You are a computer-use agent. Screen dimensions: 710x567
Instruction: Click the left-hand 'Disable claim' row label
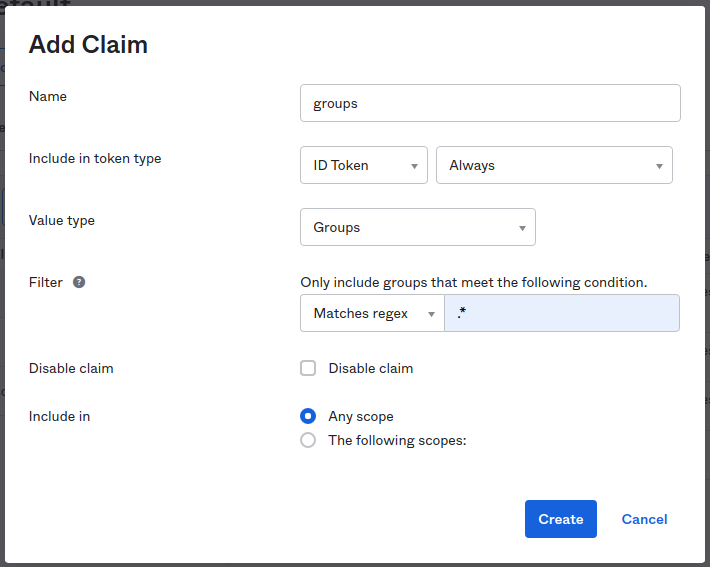(71, 368)
